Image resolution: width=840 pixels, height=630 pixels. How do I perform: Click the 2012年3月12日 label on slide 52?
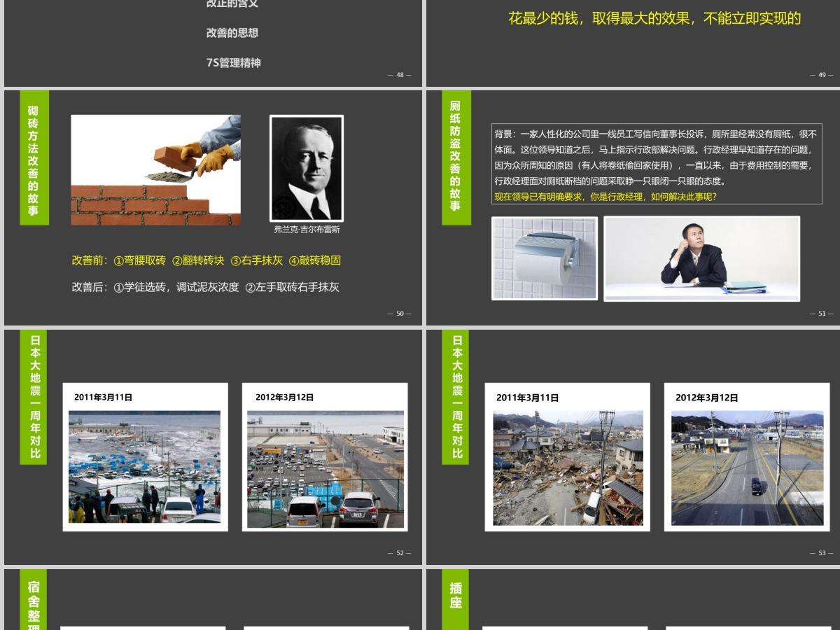(x=284, y=397)
